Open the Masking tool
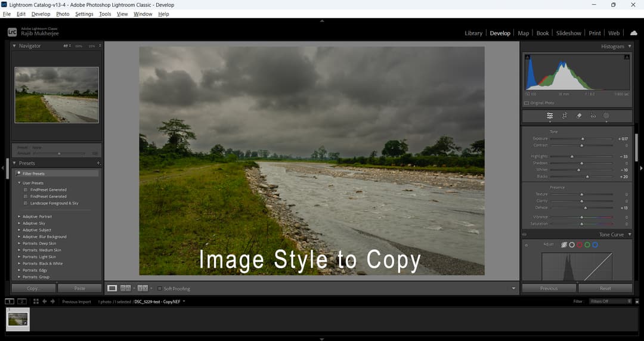 point(606,116)
